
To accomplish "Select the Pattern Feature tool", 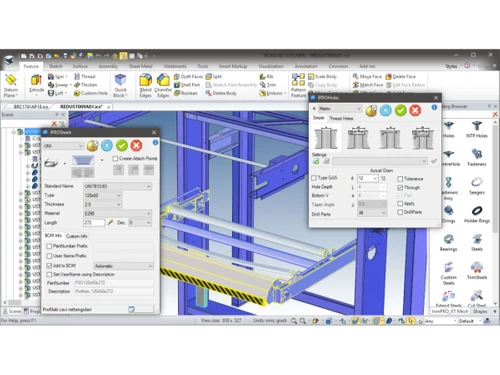I will pos(298,85).
